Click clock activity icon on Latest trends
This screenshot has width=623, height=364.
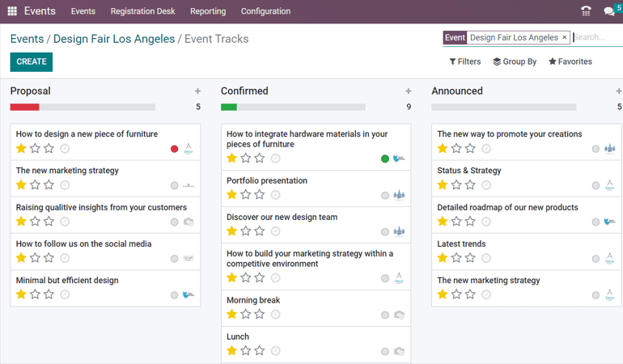pyautogui.click(x=486, y=258)
